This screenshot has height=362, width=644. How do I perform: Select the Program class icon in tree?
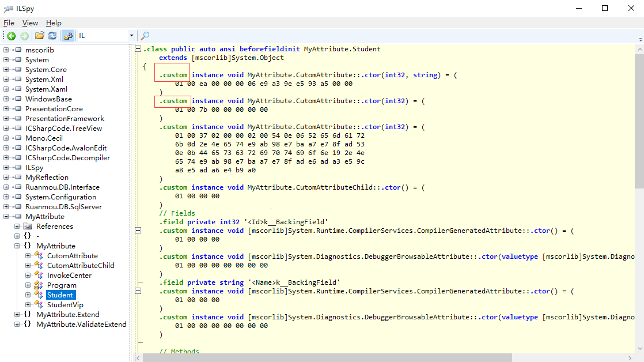[x=39, y=285]
